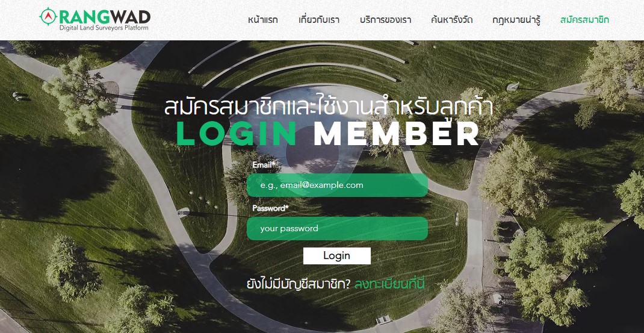The image size is (644, 333).
Task: Select ค้นหารังวัด in the navigation bar
Action: (452, 20)
